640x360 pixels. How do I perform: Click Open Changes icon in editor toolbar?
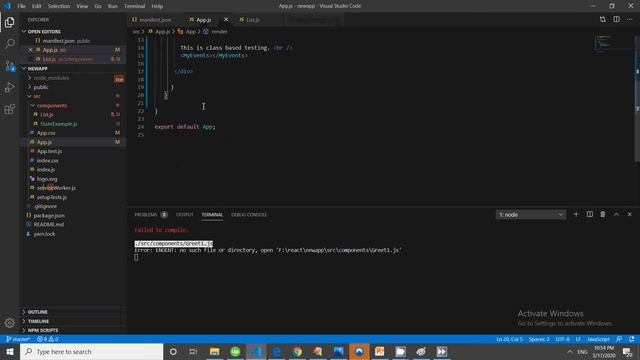[602, 20]
